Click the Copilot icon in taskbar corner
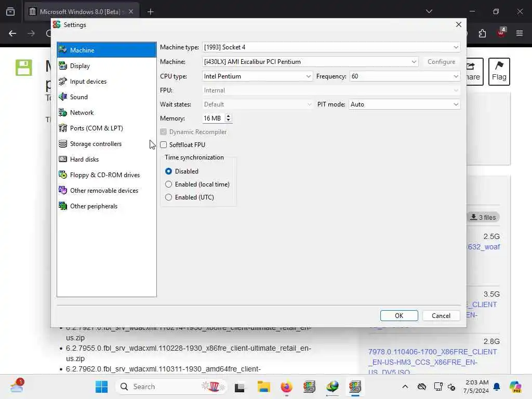The image size is (532, 399). 515,387
